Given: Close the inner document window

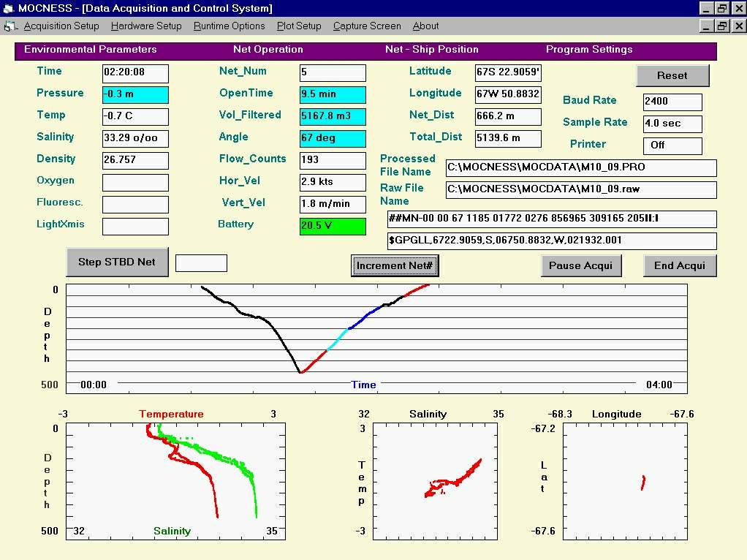Looking at the screenshot, I should (738, 26).
